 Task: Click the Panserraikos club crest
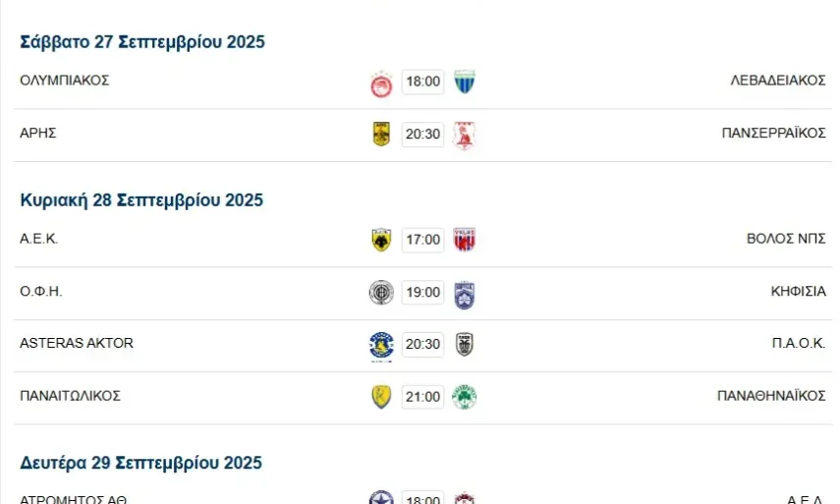point(465,136)
